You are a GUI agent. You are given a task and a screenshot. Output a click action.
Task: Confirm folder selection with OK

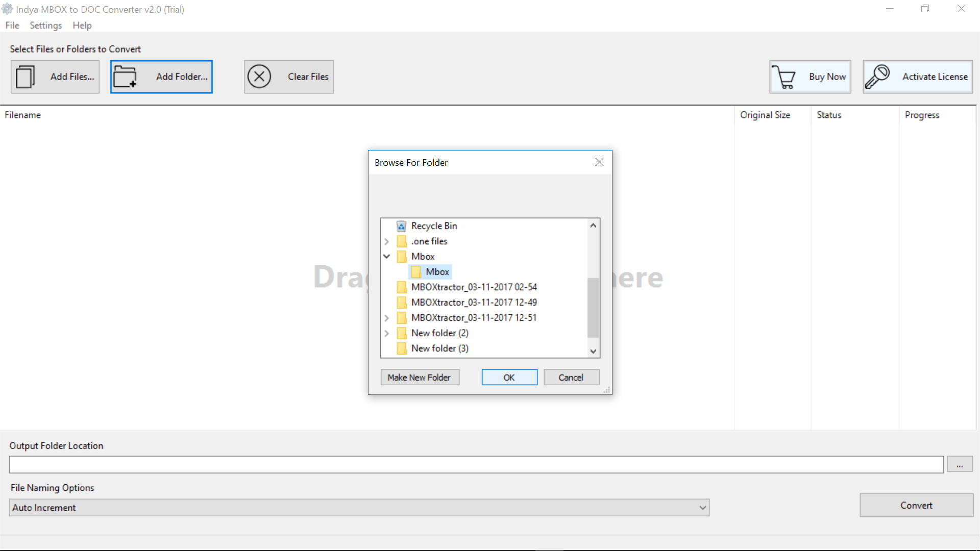[509, 378]
